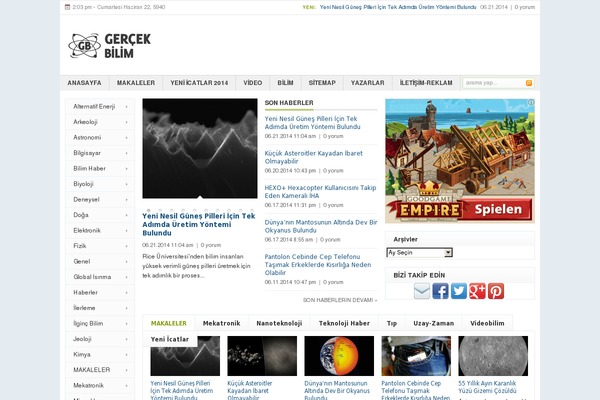Expand the Arkeoloji category arrow
Image resolution: width=600 pixels, height=400 pixels.
click(127, 122)
